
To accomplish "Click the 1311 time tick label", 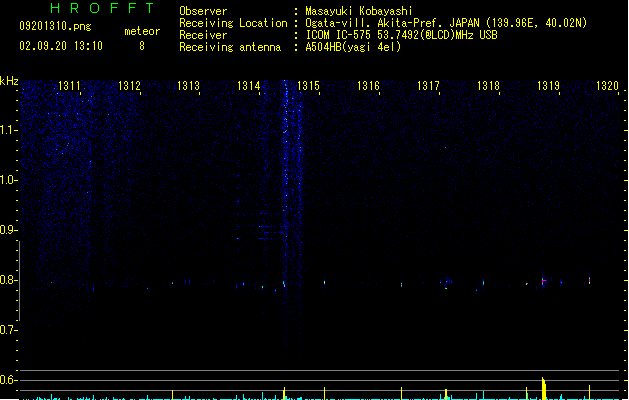I will click(69, 86).
